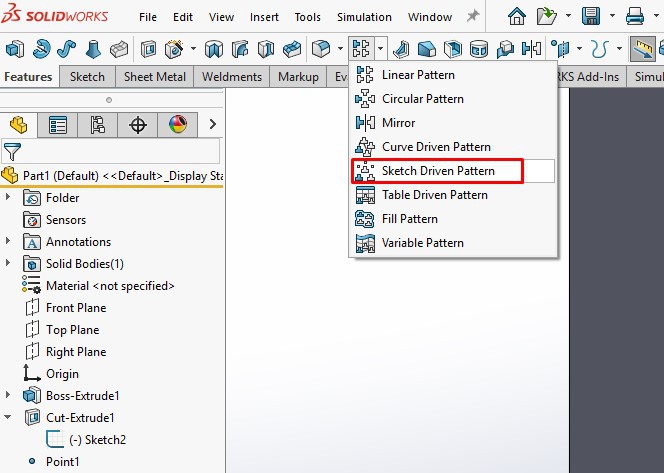Open Fillet dropdown arrow

click(340, 49)
